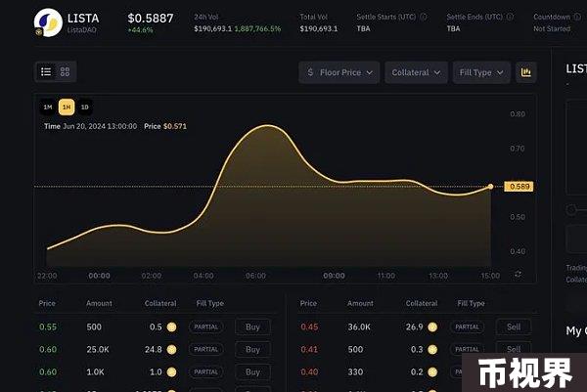
Task: Select the 1D chart interval
Action: click(x=85, y=108)
